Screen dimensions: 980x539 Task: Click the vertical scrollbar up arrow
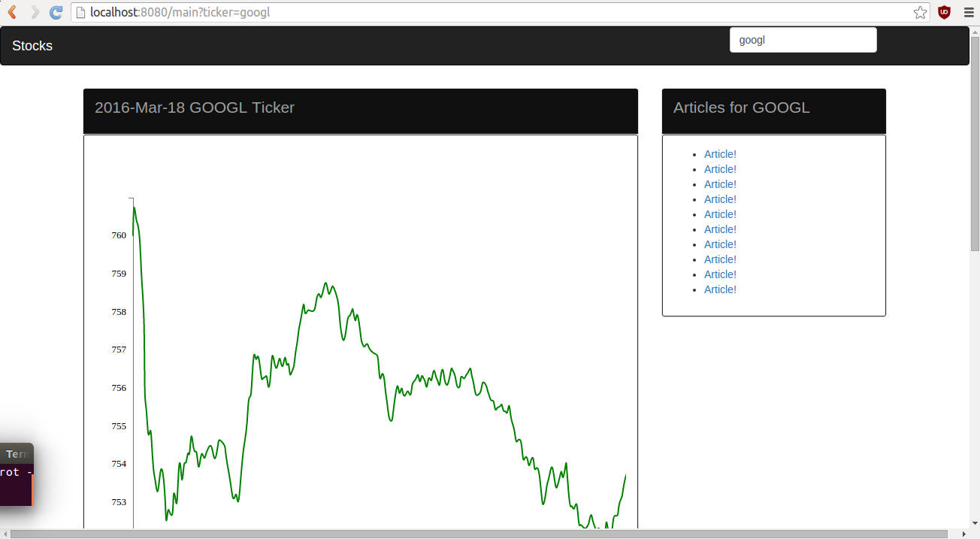tap(975, 30)
